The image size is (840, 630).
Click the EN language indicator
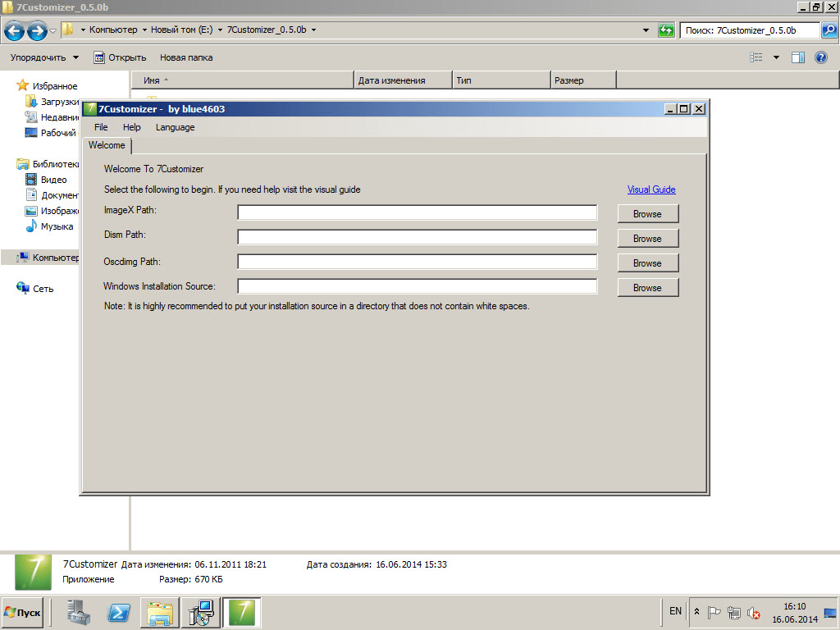point(675,611)
